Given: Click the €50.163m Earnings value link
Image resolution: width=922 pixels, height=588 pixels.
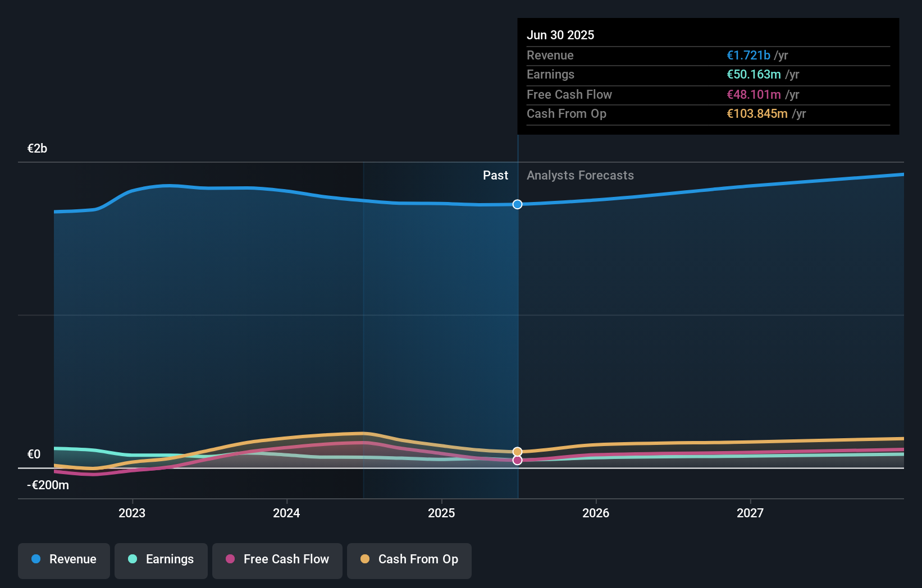Looking at the screenshot, I should click(754, 74).
